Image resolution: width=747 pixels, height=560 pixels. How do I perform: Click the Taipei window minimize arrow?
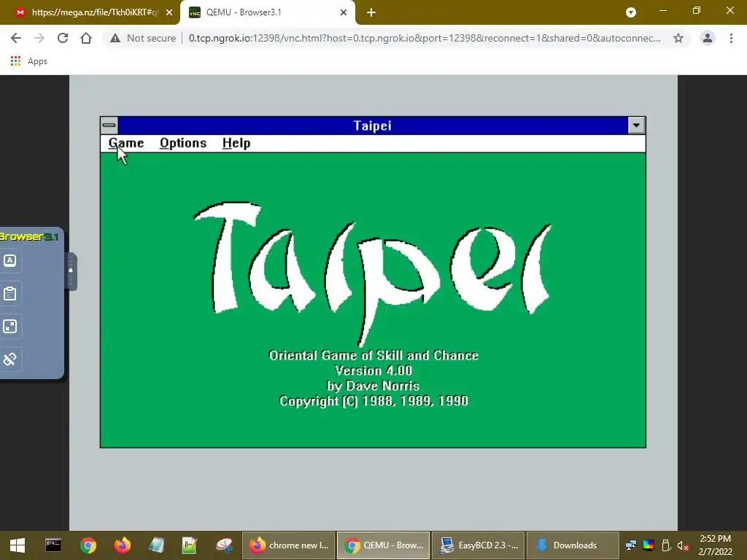(636, 125)
